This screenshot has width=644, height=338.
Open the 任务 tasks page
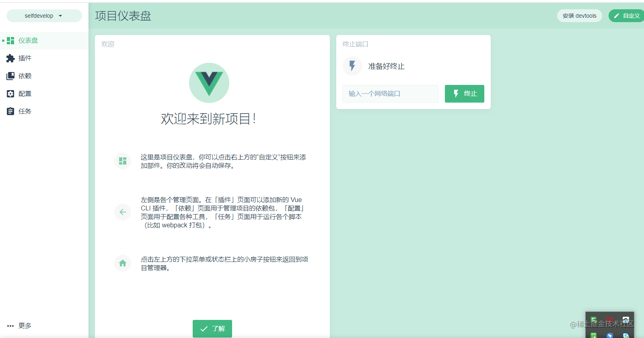tap(44, 111)
